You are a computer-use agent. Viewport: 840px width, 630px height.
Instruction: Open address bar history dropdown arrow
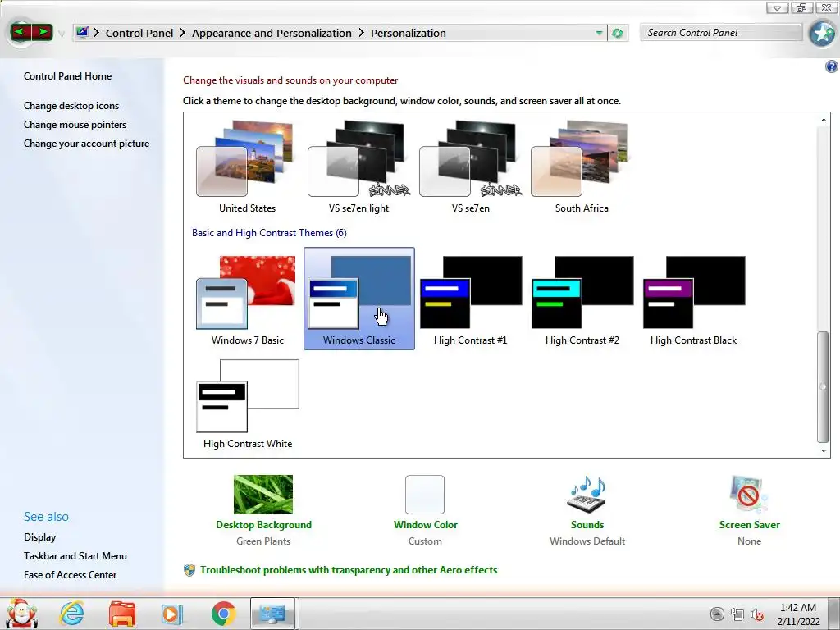point(599,33)
